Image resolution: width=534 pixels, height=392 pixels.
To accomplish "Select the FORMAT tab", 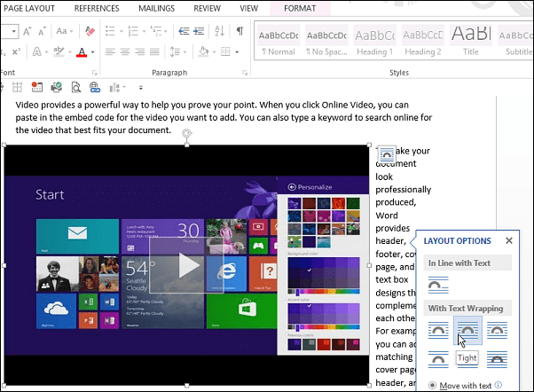I will coord(300,8).
